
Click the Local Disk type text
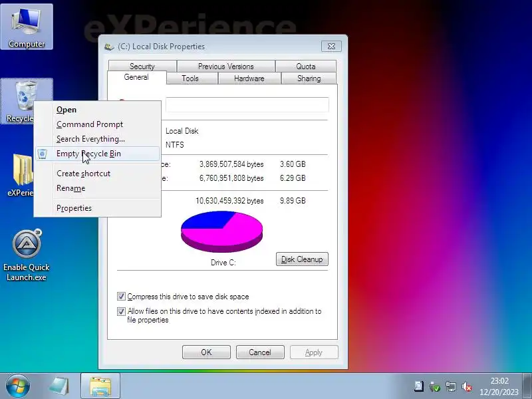182,131
